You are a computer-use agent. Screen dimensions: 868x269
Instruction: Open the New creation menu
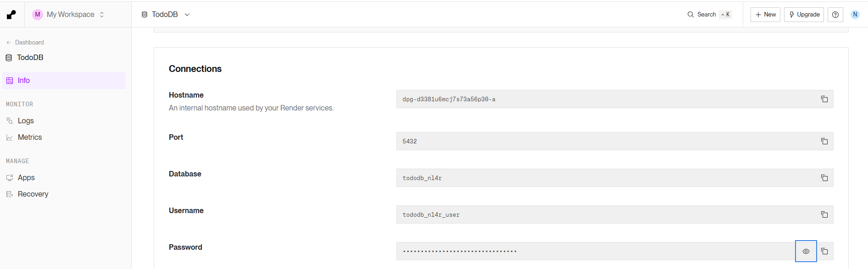point(765,15)
